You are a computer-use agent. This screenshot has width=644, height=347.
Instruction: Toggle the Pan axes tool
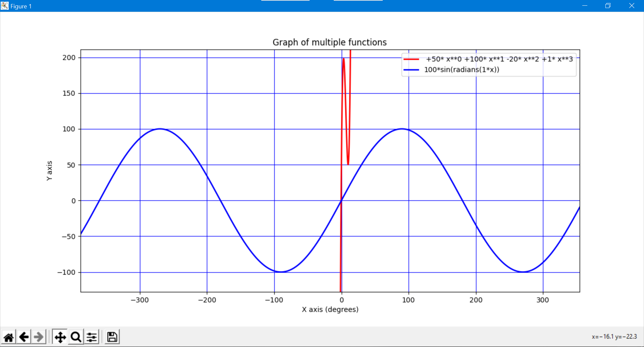60,337
